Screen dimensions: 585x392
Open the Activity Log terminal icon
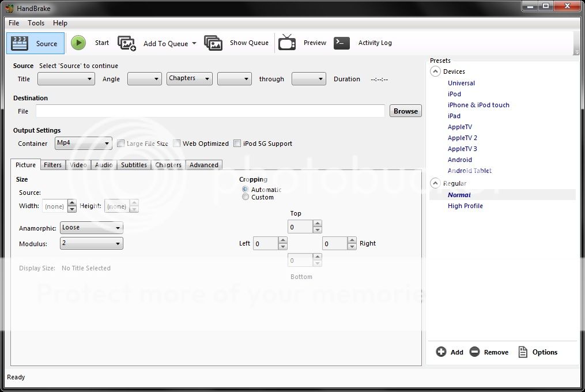pos(342,43)
